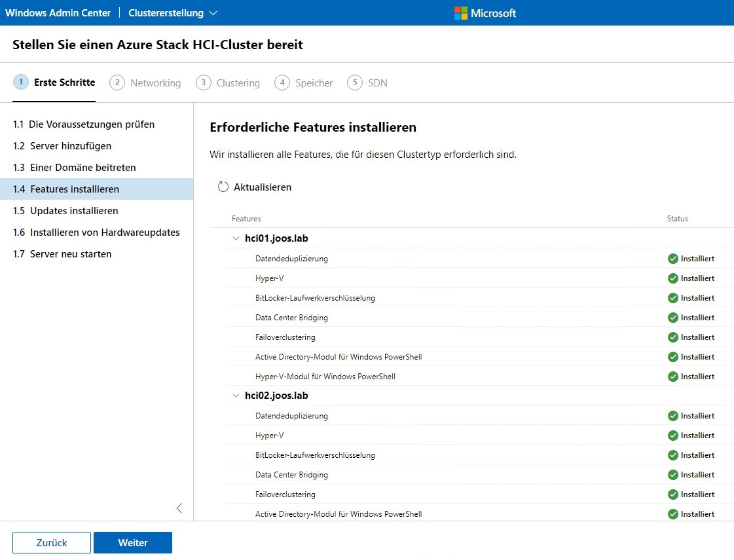The image size is (734, 560).
Task: Collapse the hci02.joos.lab feature group
Action: [x=235, y=395]
